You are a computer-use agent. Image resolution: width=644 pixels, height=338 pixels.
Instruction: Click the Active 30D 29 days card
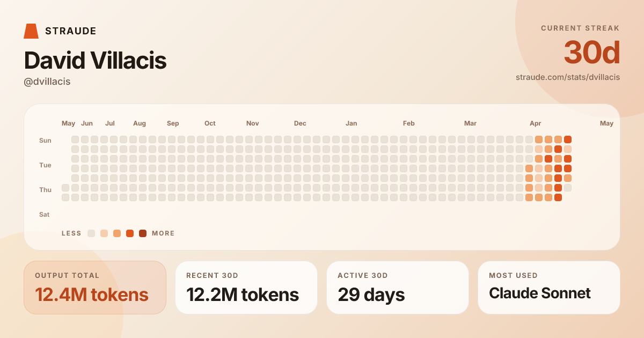(x=398, y=288)
